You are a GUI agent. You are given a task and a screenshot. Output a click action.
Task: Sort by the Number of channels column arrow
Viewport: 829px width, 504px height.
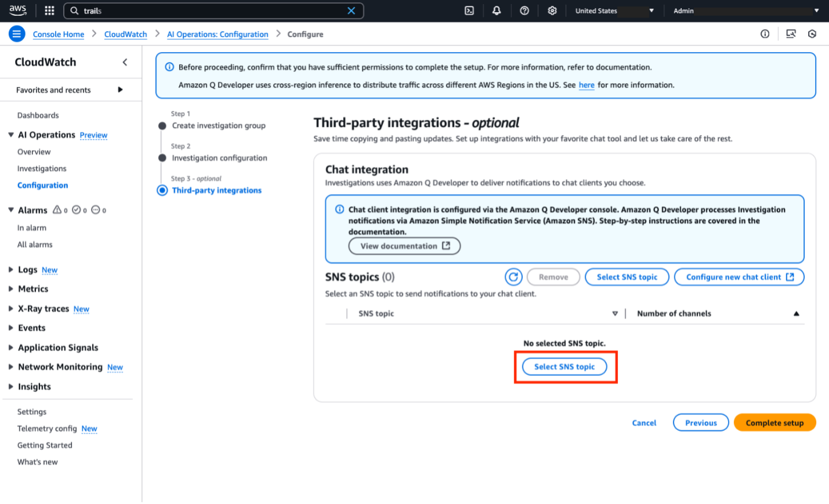click(797, 313)
